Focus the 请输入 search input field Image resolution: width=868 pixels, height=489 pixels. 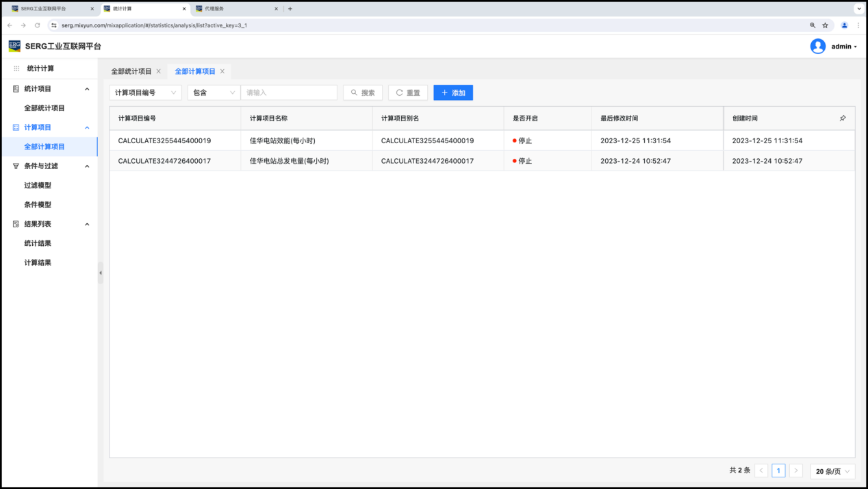(x=289, y=92)
